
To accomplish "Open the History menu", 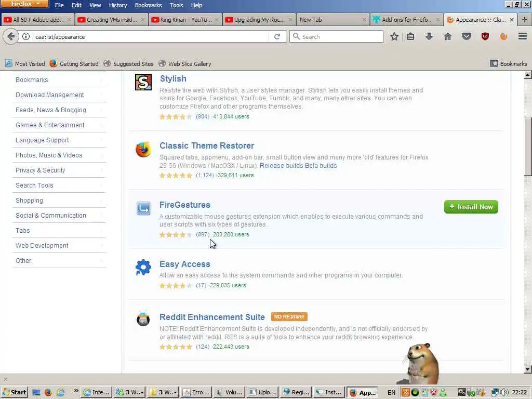I will pos(118,5).
